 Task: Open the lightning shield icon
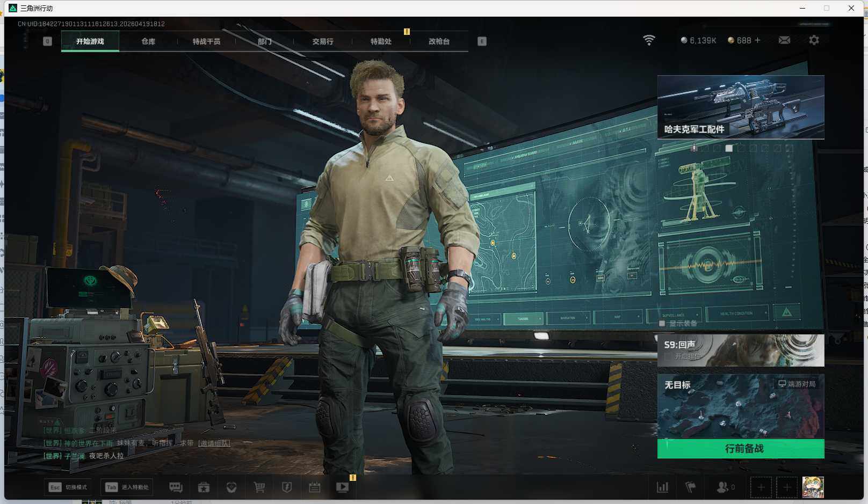coord(287,487)
